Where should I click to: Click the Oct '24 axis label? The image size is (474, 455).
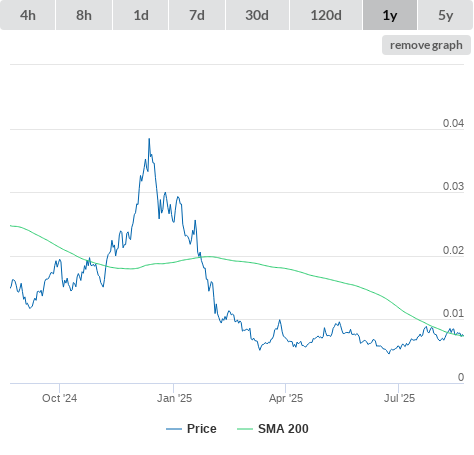(x=59, y=398)
